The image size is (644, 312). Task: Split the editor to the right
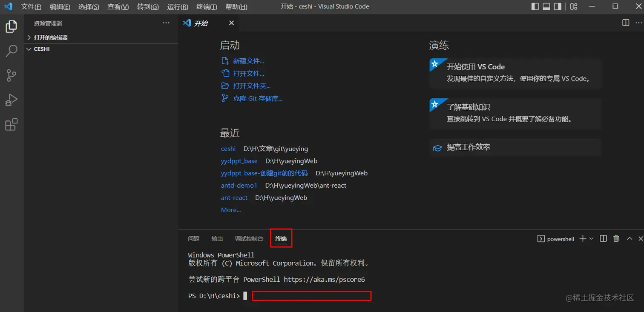point(626,23)
